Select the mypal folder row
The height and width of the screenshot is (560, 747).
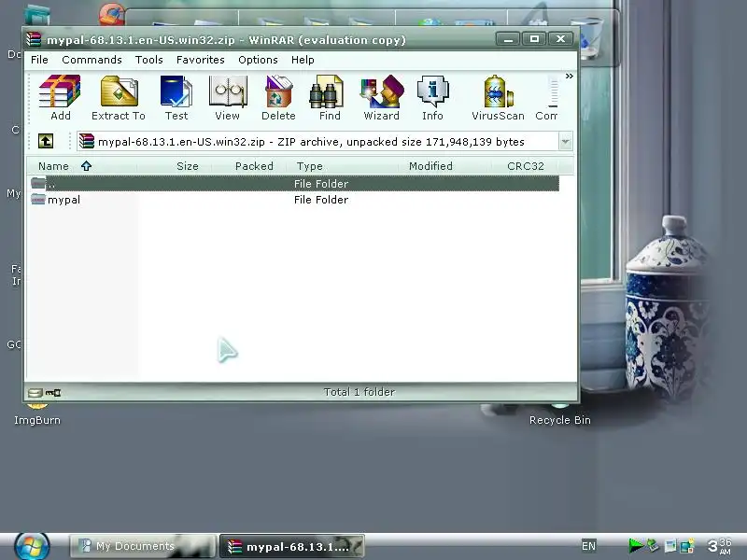click(294, 200)
